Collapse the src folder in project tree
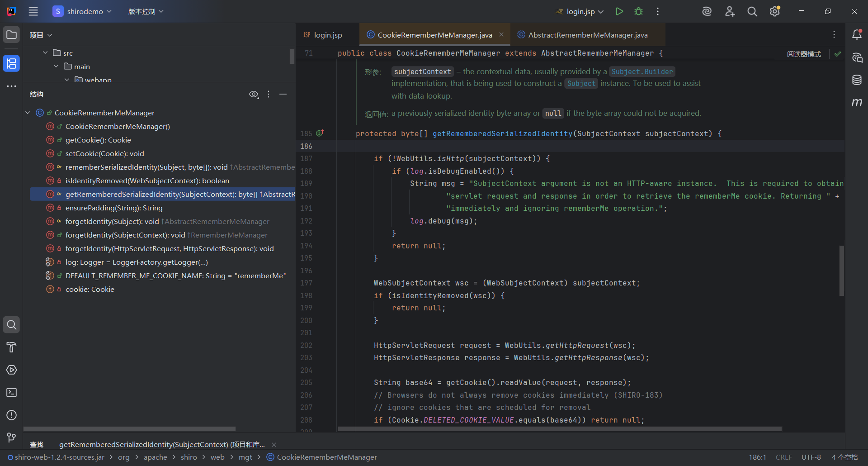This screenshot has height=466, width=868. tap(45, 53)
